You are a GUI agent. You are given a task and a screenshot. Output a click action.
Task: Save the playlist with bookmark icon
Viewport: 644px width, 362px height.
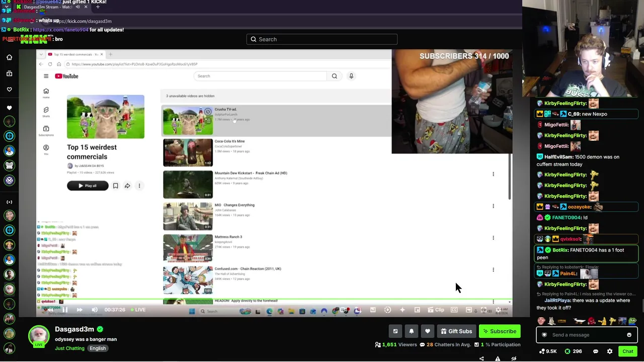(115, 186)
